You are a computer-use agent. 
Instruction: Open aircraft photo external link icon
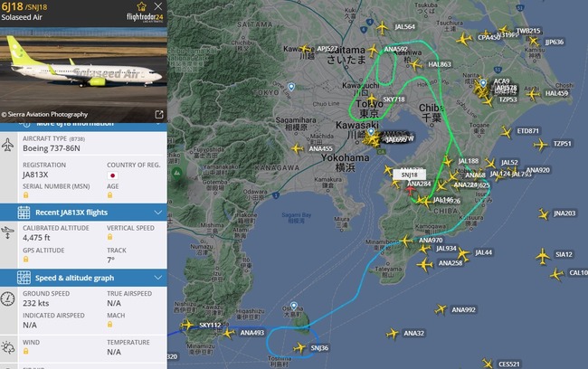[159, 114]
